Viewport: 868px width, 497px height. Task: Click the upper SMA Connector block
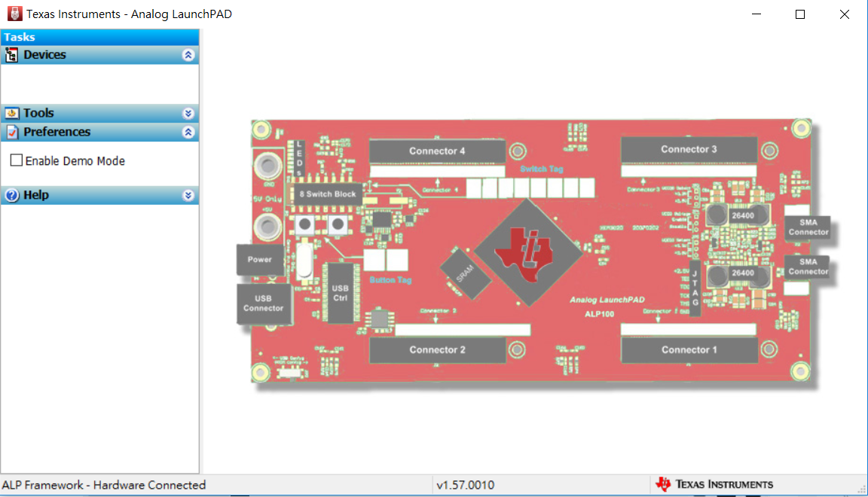808,227
